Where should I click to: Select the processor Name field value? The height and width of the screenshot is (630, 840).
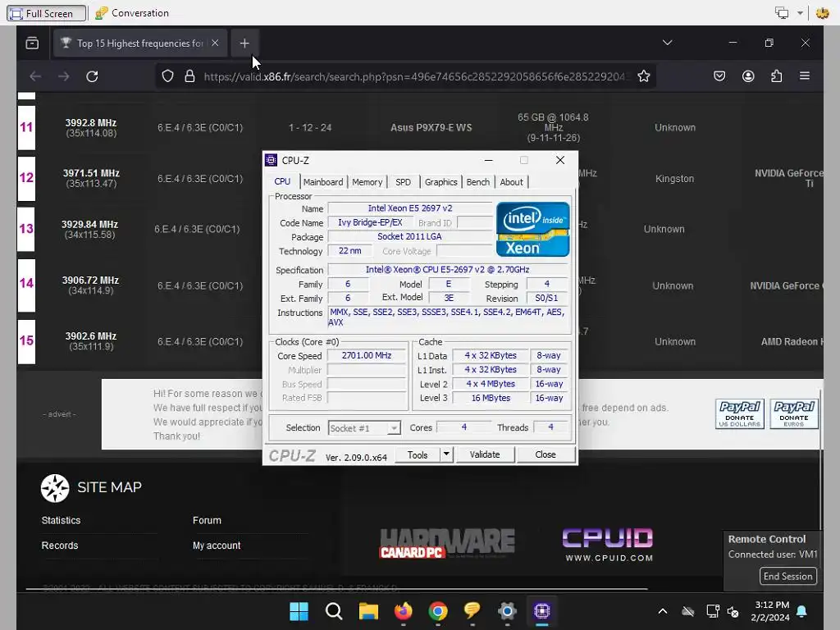[410, 208]
